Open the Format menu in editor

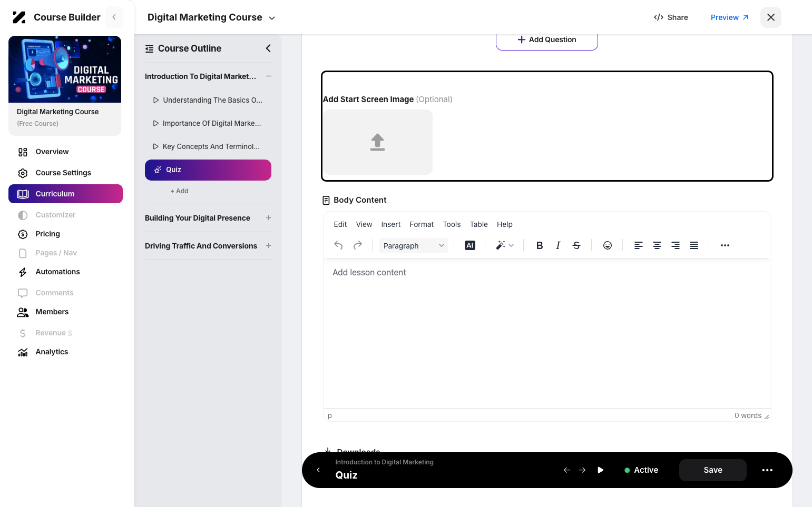tap(422, 224)
